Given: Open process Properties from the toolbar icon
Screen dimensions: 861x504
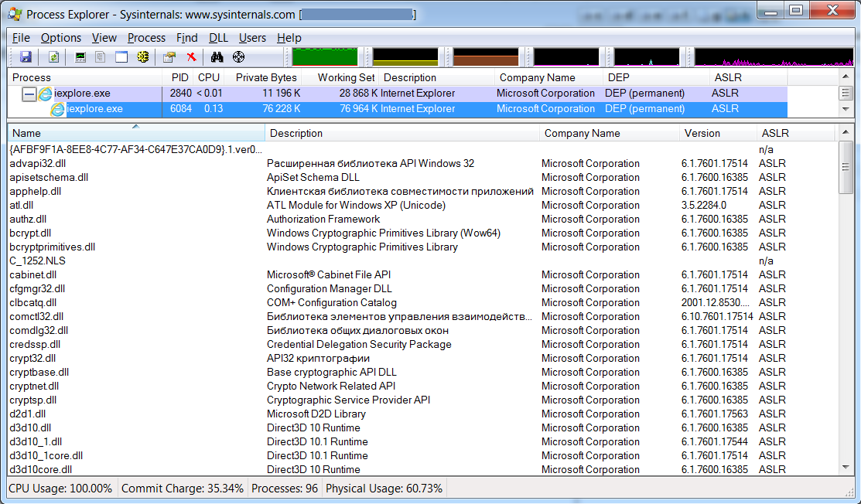Looking at the screenshot, I should tap(169, 57).
